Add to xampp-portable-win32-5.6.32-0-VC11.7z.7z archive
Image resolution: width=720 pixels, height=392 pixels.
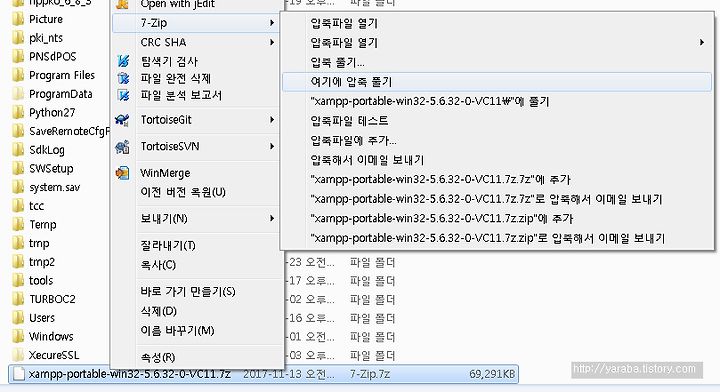497,179
